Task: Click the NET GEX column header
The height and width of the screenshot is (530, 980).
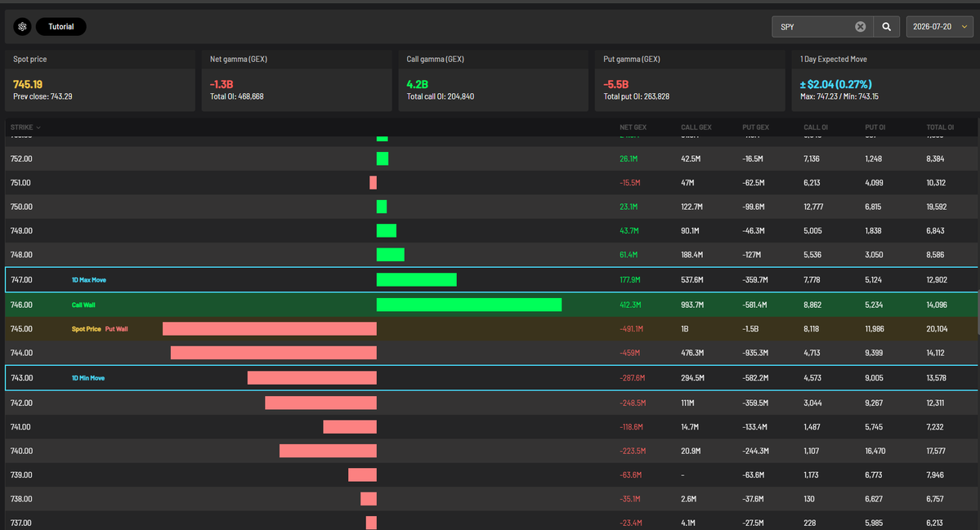Action: tap(633, 127)
